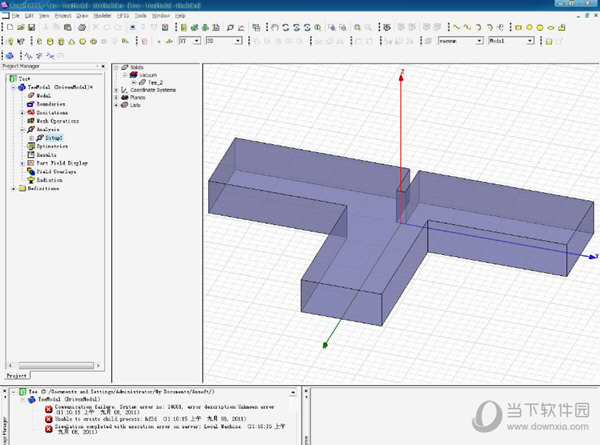This screenshot has width=600, height=445.
Task: Open the Project menu
Action: (x=63, y=16)
